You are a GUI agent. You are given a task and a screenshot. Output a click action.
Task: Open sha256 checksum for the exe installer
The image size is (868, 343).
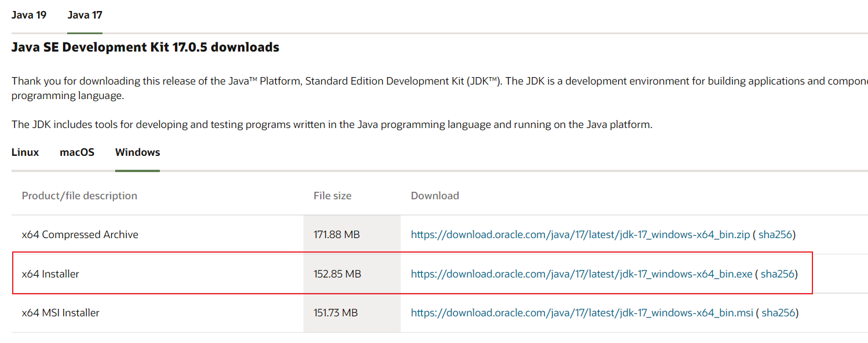778,273
